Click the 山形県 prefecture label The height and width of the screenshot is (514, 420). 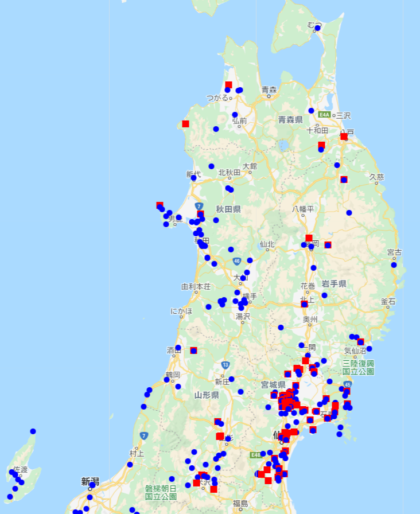point(207,395)
